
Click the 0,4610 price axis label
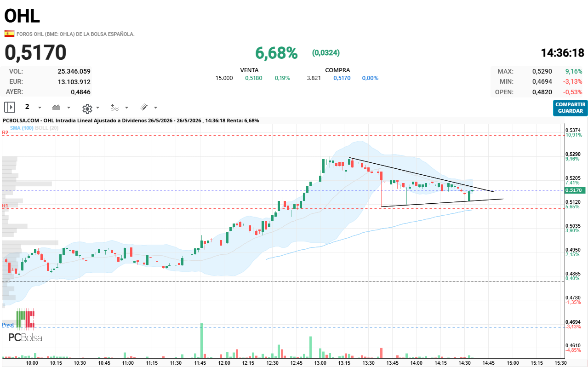(574, 345)
